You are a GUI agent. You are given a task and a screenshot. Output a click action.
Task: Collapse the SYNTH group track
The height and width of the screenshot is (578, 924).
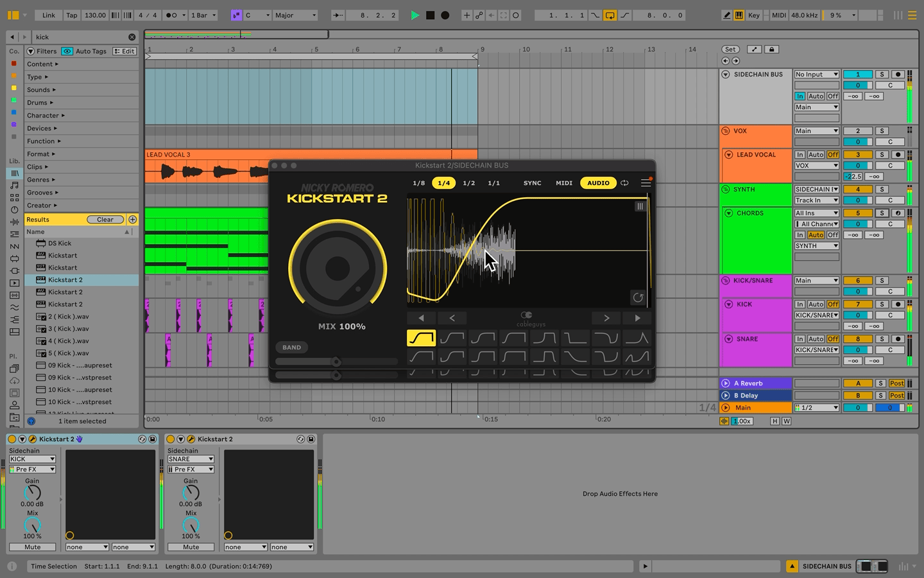point(726,189)
